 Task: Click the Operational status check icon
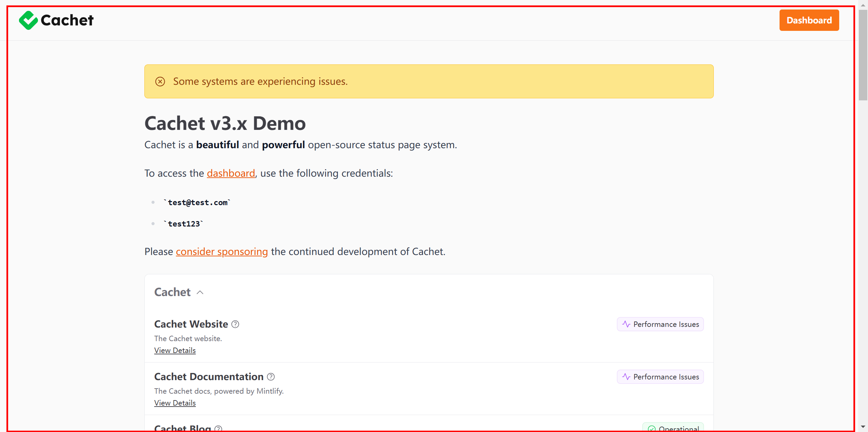[x=651, y=429]
